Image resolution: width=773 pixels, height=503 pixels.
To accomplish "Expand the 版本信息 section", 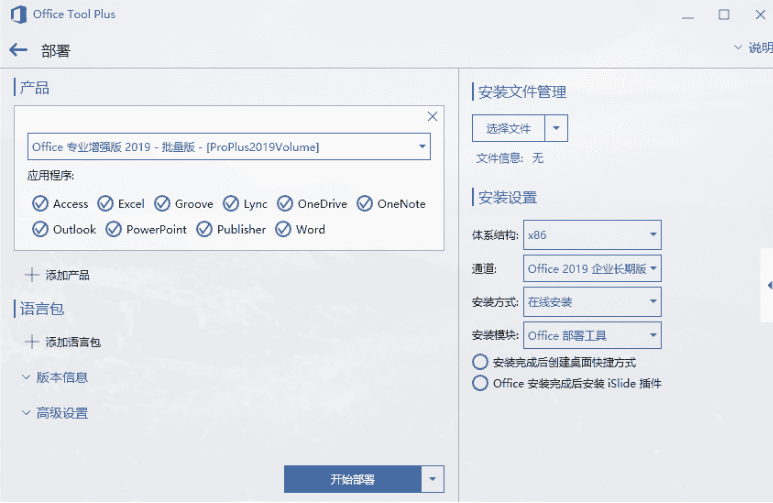I will coord(55,377).
